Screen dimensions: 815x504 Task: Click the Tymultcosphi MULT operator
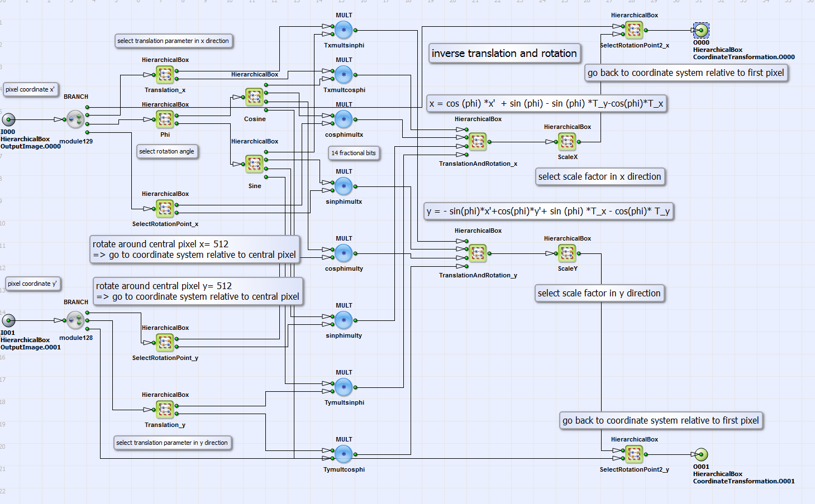[x=344, y=454]
